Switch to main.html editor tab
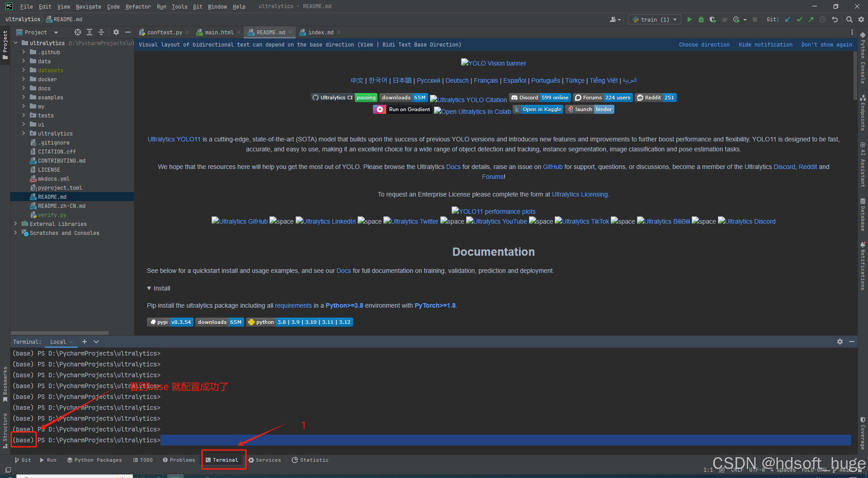868x478 pixels. click(219, 32)
